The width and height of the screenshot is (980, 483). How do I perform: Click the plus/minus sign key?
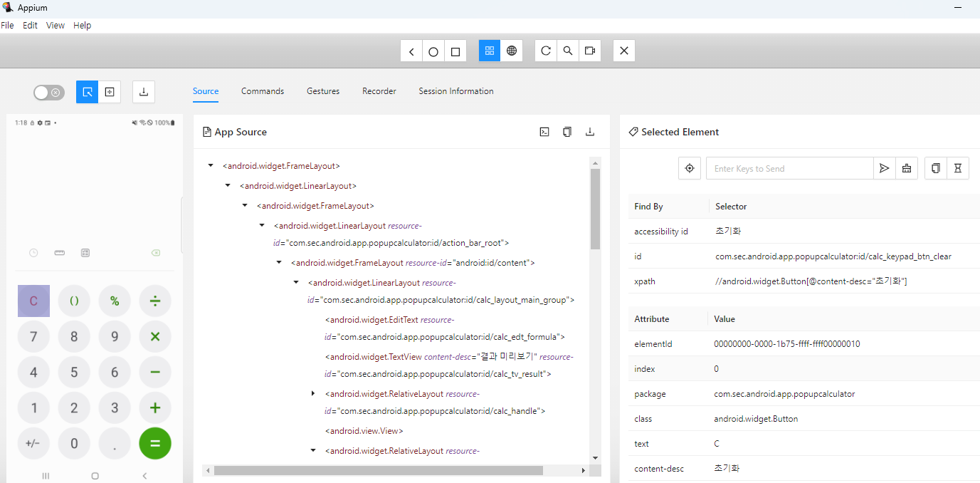tap(33, 443)
